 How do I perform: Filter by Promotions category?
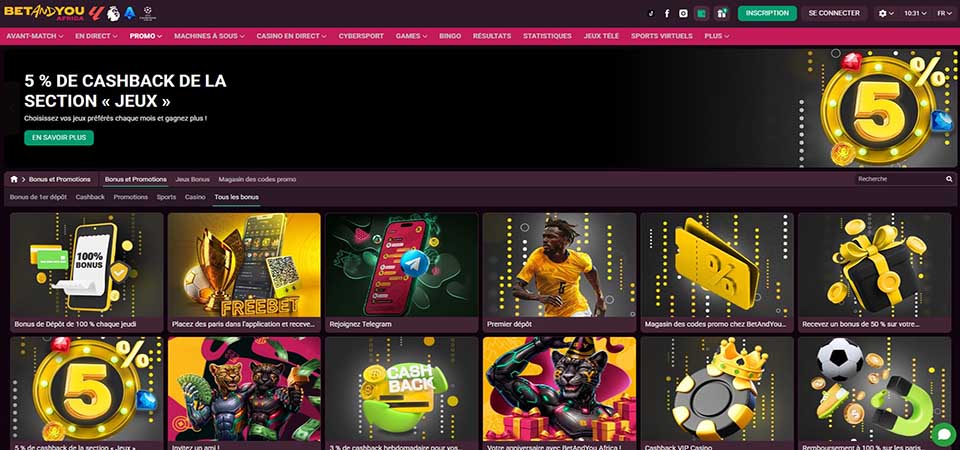130,197
